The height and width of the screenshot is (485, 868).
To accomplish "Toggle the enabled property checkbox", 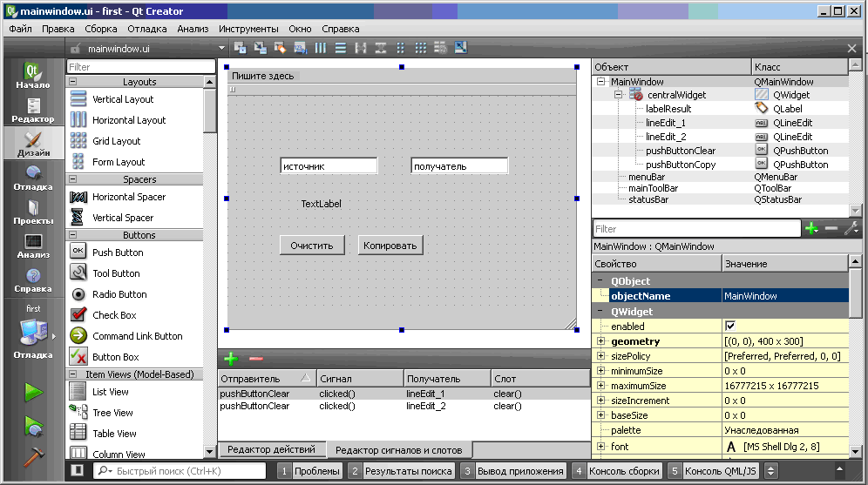I will 730,327.
